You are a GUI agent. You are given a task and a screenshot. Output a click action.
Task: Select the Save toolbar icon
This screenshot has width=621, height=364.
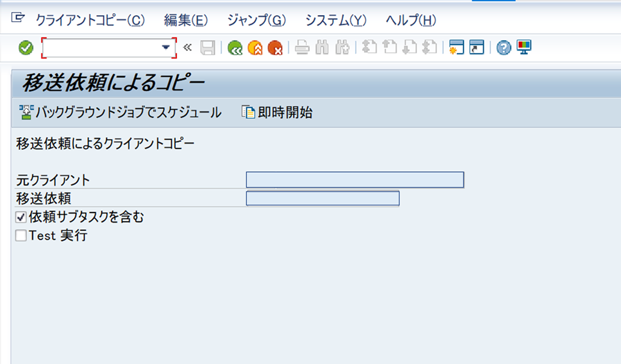click(x=207, y=46)
